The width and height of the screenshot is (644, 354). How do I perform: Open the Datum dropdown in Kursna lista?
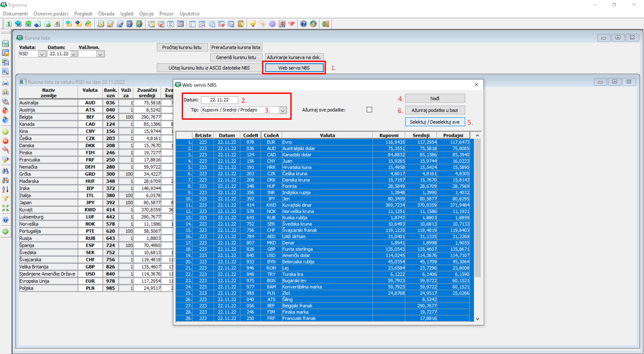(x=73, y=54)
